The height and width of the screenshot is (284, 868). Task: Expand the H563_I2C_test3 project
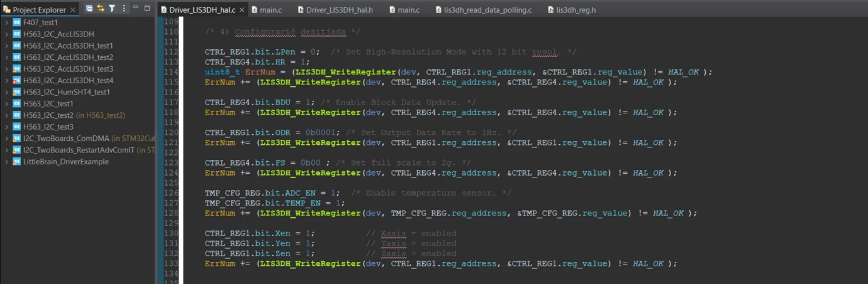point(6,127)
